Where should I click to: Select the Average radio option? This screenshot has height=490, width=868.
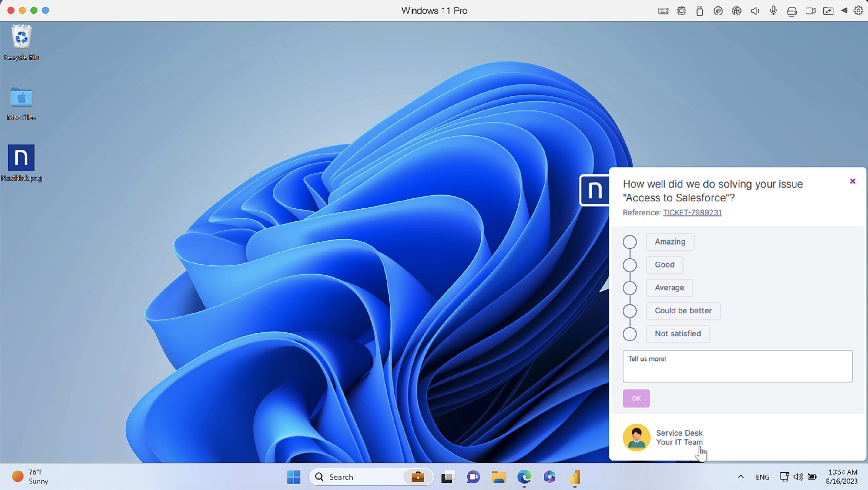[629, 288]
